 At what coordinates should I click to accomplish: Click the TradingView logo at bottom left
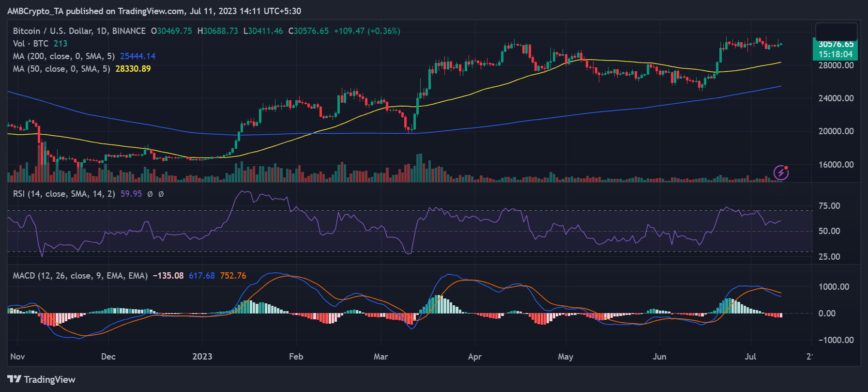coord(42,379)
